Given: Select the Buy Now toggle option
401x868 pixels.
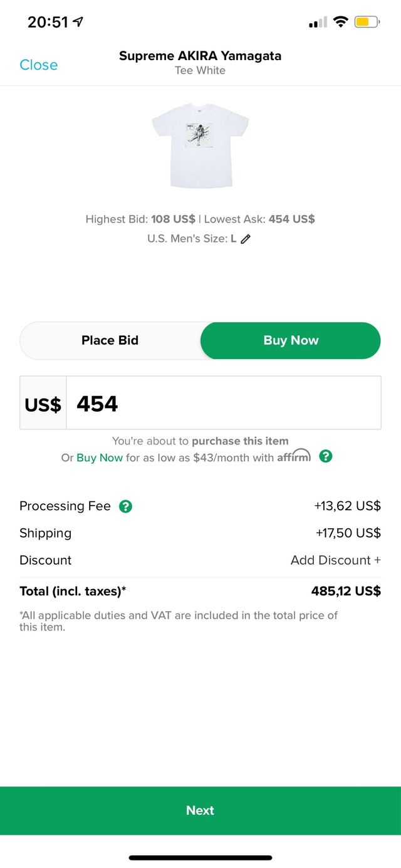Looking at the screenshot, I should 291,340.
